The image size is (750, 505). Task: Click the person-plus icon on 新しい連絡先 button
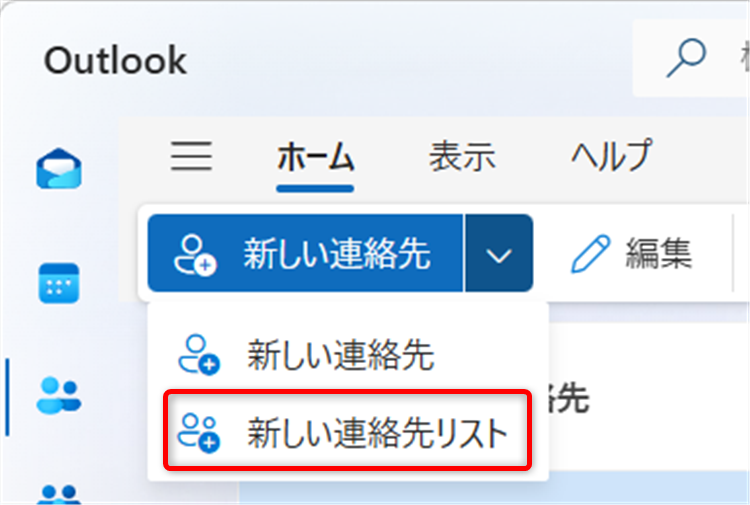click(195, 254)
